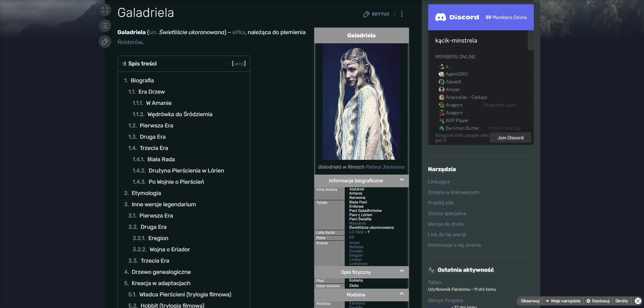Click AlexeiK's avatar in Discord member list
The width and height of the screenshot is (644, 308).
(442, 82)
